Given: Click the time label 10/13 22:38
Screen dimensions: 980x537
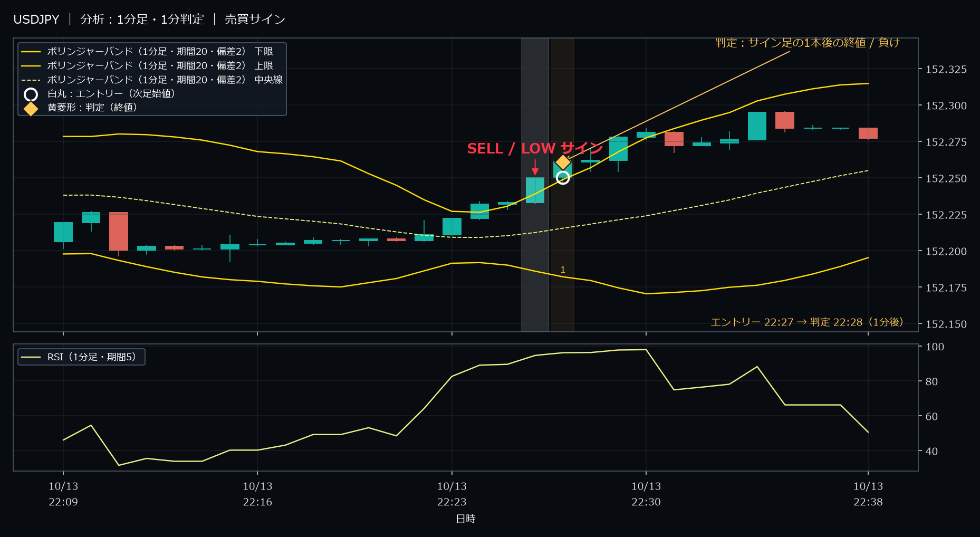Looking at the screenshot, I should coord(868,494).
